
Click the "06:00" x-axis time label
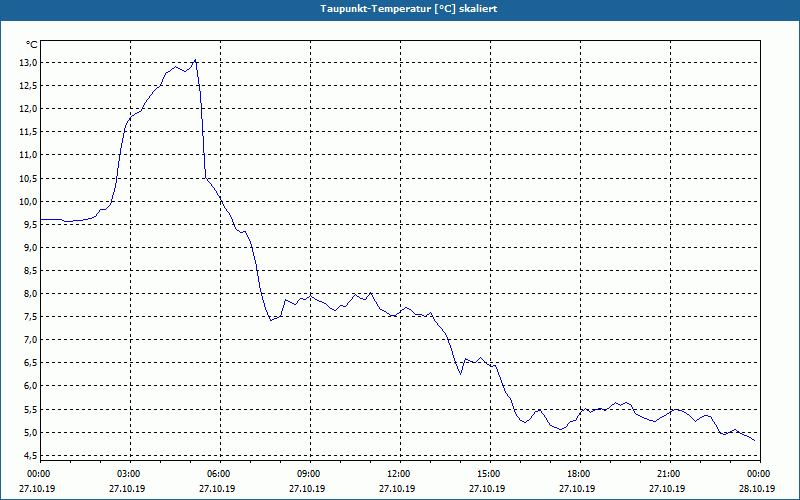click(219, 474)
